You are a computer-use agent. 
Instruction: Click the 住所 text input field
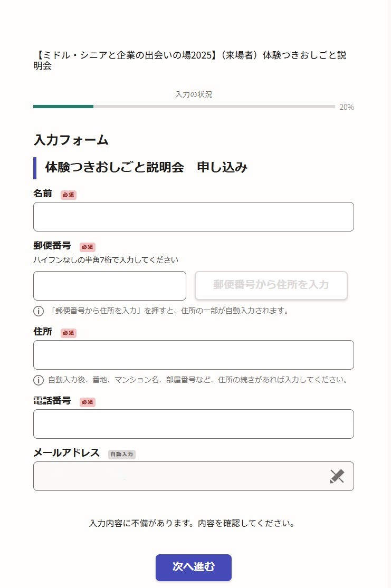tap(193, 355)
